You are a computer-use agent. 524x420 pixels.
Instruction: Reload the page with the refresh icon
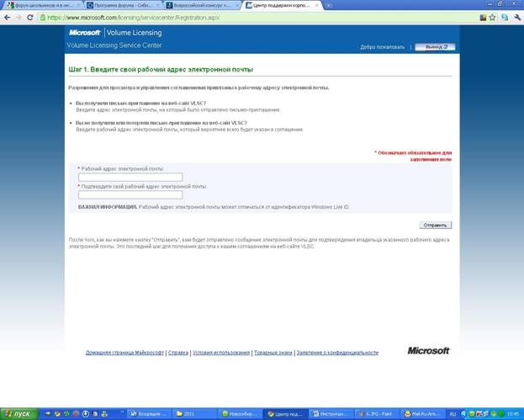[x=30, y=18]
